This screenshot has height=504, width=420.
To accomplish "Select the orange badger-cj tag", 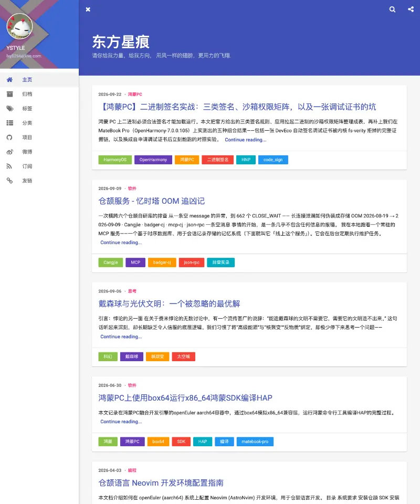I will click(x=162, y=262).
